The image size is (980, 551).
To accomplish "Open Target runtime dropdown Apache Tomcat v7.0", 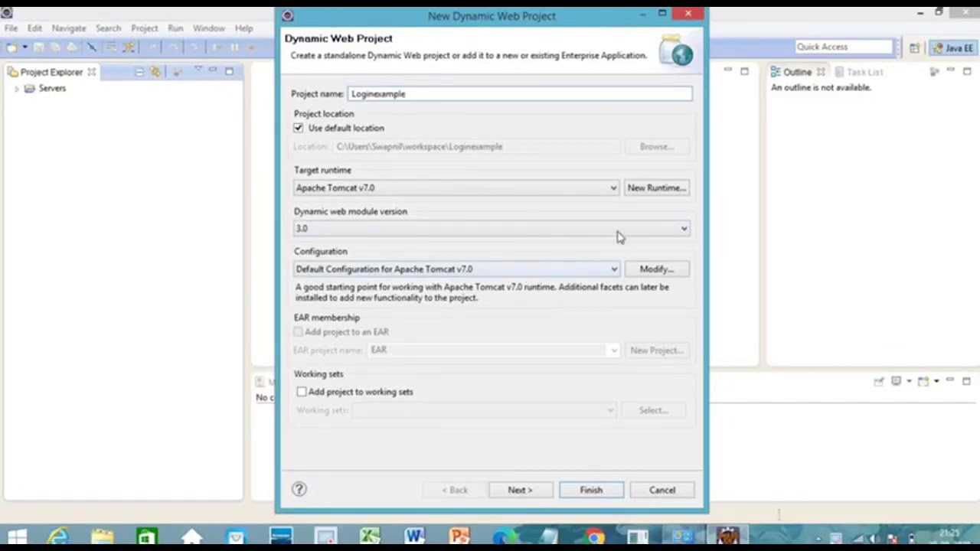I will (x=457, y=187).
